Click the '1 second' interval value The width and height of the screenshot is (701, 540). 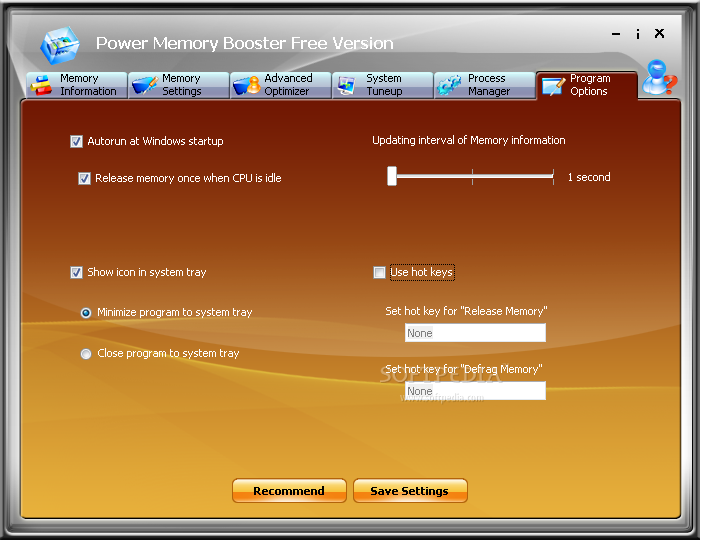(589, 177)
